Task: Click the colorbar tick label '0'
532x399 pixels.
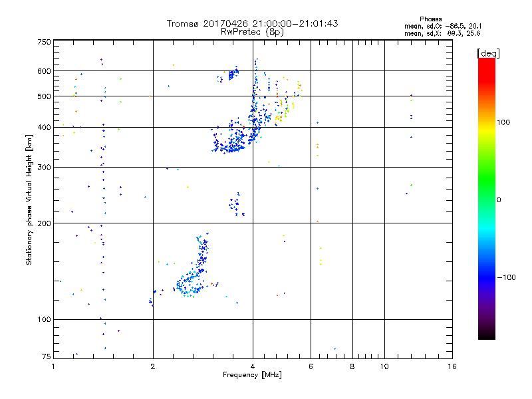Action: coord(499,199)
